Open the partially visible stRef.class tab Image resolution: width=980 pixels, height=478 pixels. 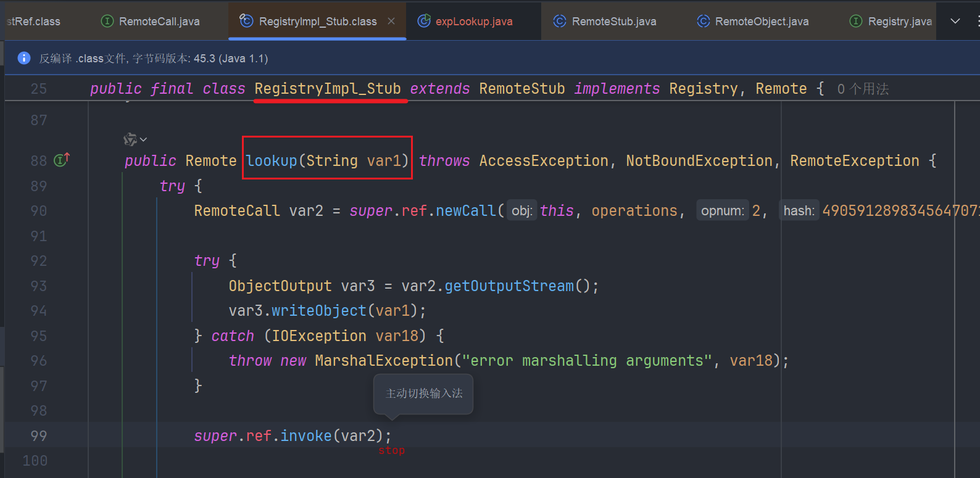pos(33,22)
